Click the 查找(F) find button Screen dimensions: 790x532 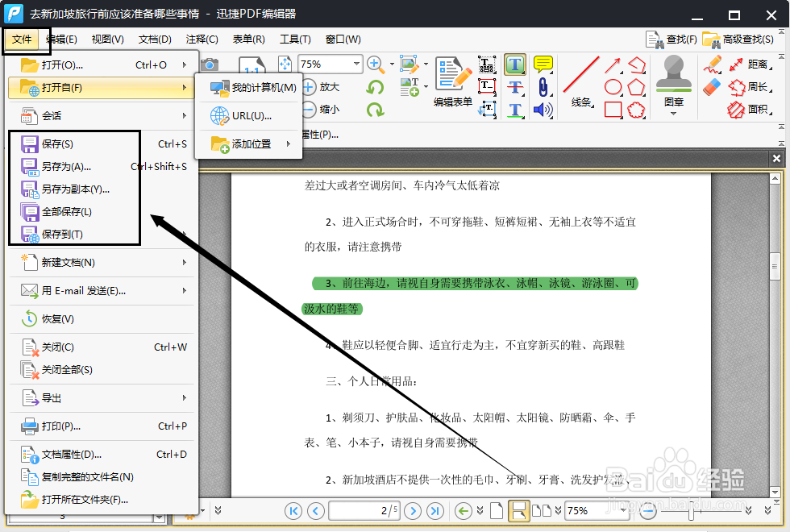(671, 39)
